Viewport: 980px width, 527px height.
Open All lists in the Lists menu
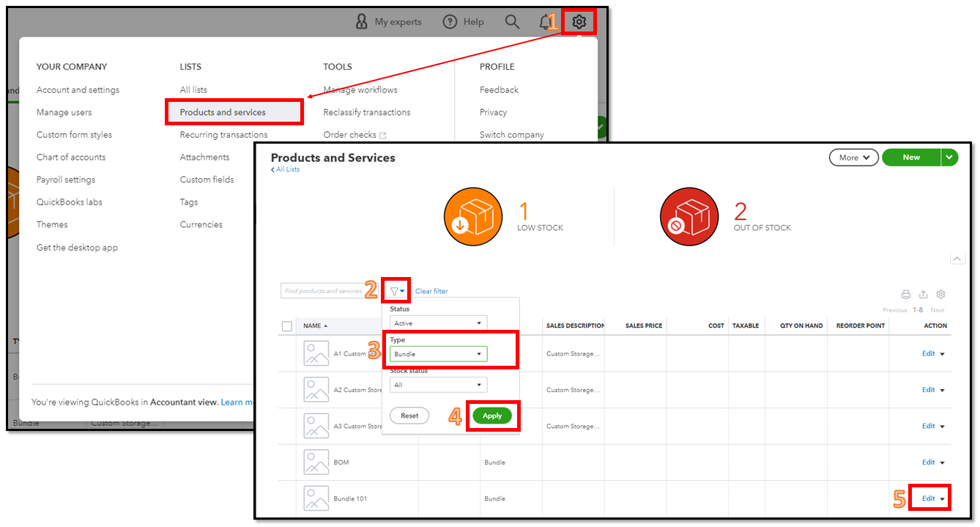click(193, 89)
